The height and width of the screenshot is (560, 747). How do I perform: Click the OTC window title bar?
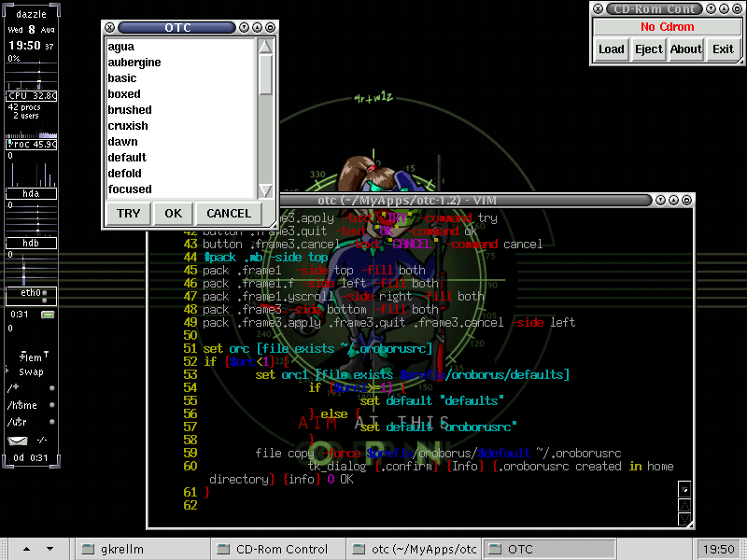176,28
